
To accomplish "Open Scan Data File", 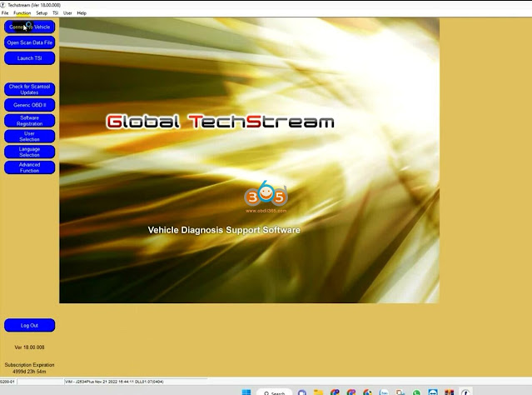I will 29,42.
